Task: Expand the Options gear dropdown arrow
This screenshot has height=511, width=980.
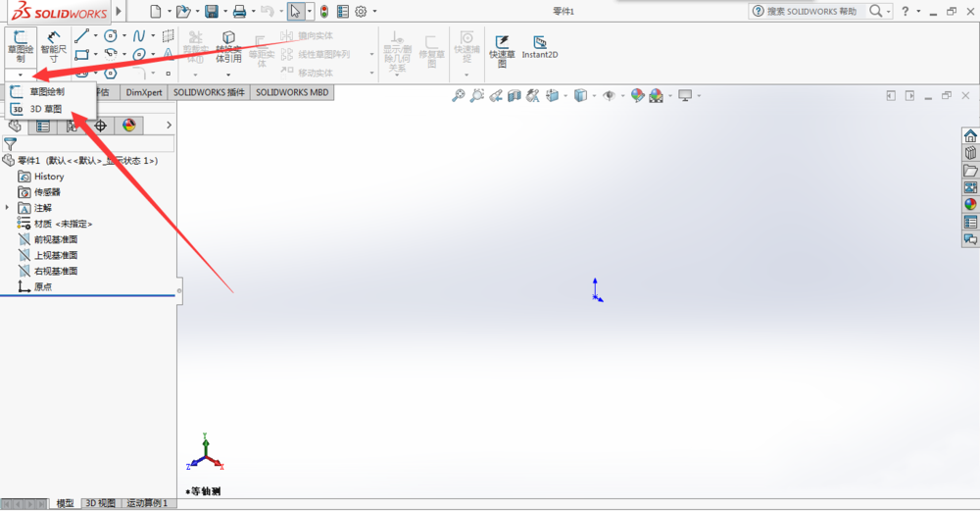Action: tap(375, 11)
